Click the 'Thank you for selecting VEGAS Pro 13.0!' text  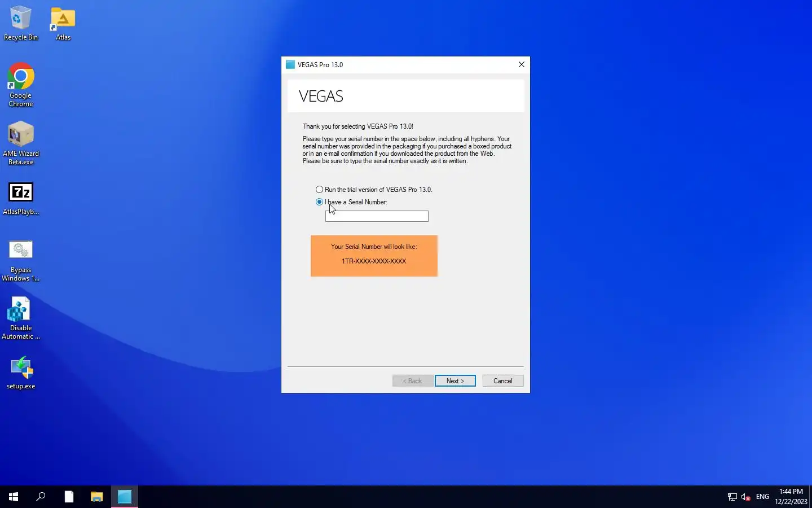358,126
